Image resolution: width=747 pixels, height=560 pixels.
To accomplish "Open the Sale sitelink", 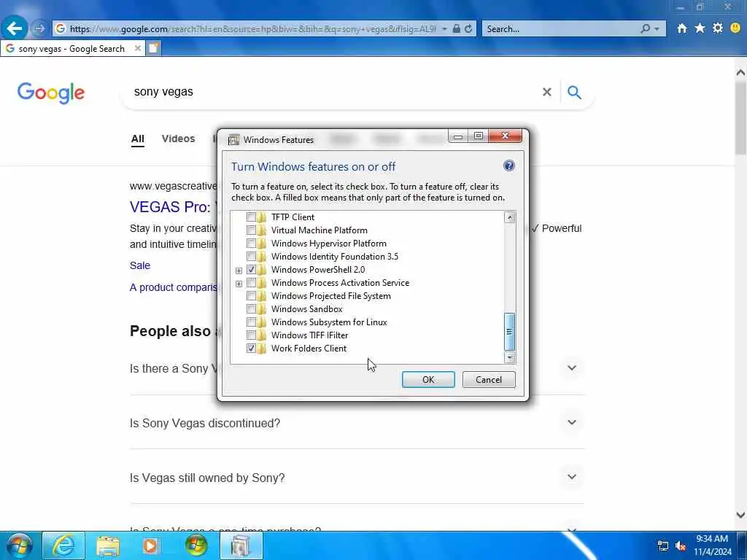I will tap(139, 265).
